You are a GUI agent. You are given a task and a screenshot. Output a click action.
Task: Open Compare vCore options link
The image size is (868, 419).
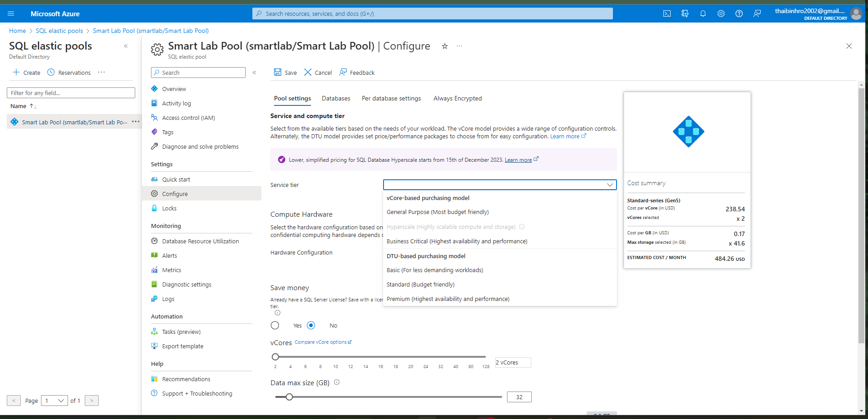point(323,342)
